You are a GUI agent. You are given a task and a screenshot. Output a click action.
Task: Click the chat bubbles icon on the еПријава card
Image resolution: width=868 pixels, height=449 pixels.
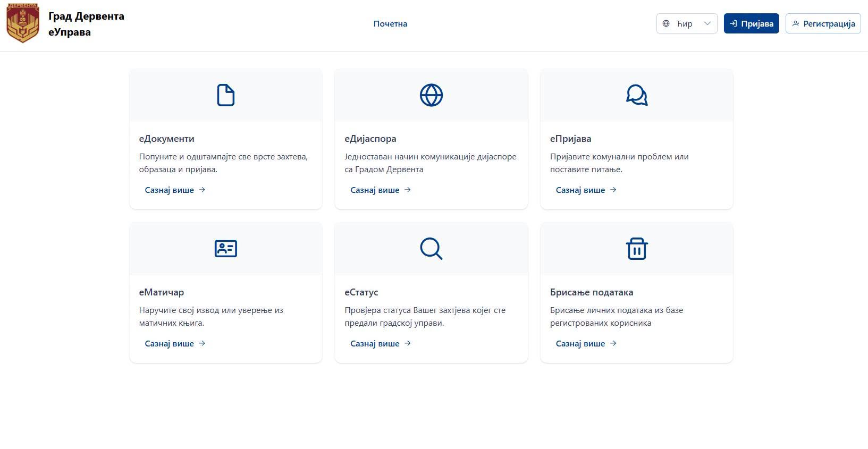coord(637,95)
